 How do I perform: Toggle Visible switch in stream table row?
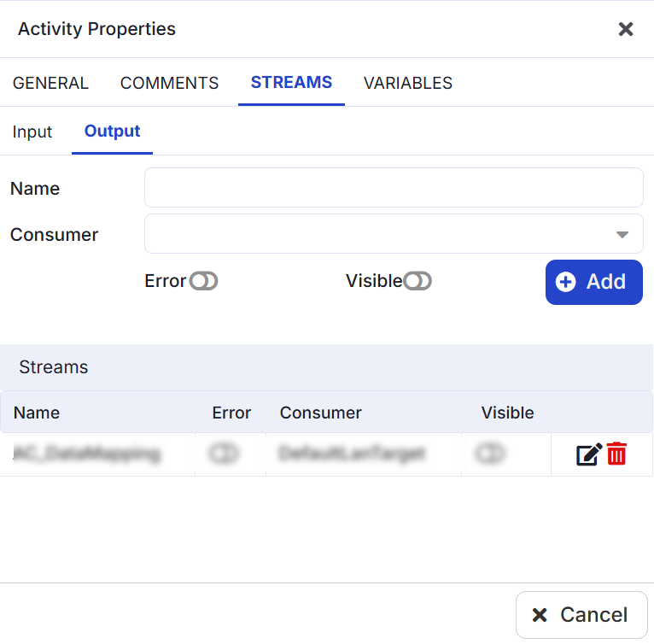pos(490,454)
